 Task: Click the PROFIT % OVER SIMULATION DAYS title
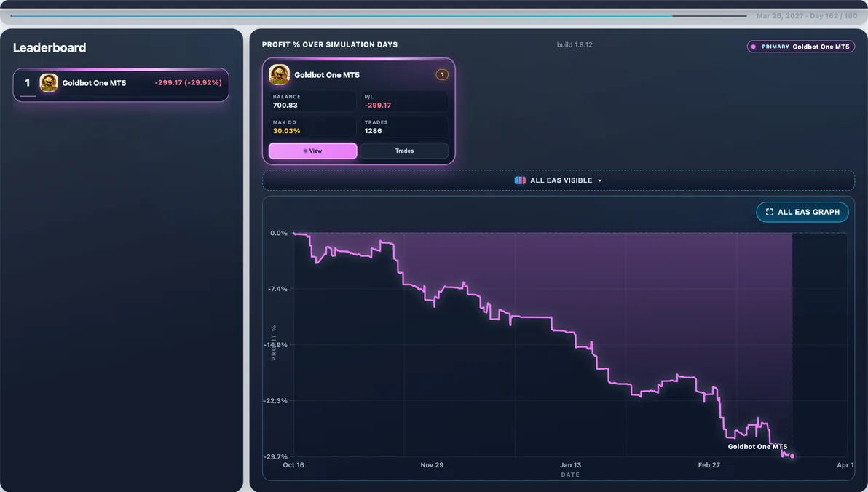click(x=330, y=45)
